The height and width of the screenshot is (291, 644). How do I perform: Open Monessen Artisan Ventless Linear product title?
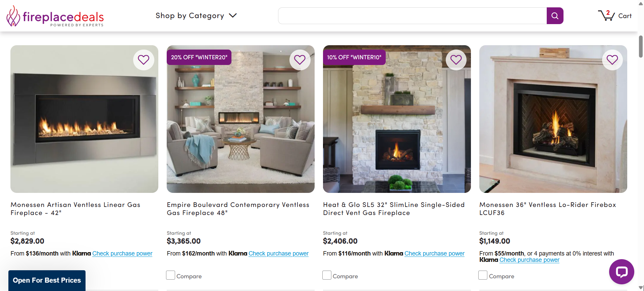click(x=75, y=209)
